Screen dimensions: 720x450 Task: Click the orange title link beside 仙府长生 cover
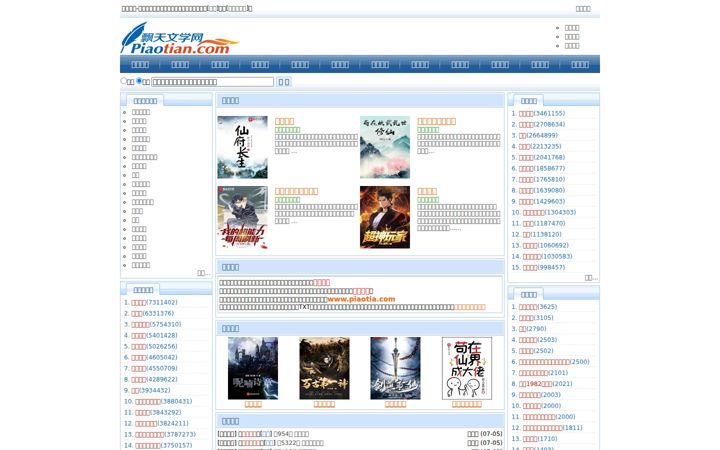pos(284,121)
